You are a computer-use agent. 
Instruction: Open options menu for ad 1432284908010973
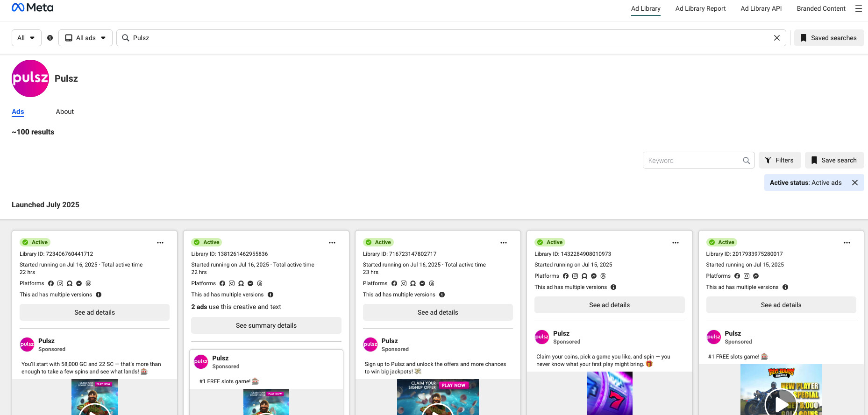point(676,243)
